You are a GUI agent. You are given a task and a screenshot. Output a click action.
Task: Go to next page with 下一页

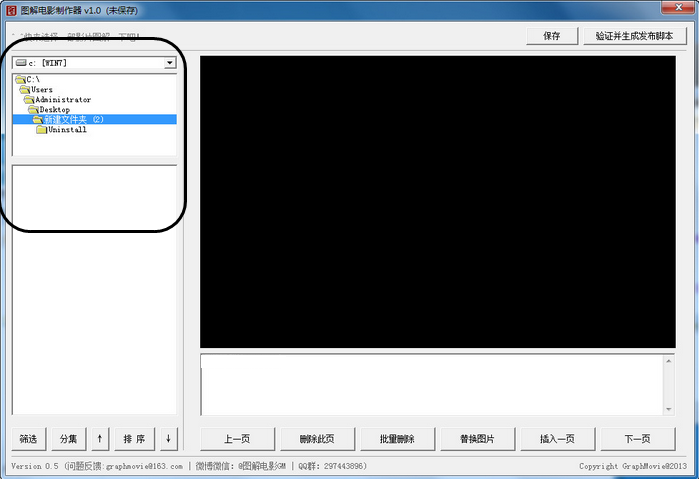point(637,439)
